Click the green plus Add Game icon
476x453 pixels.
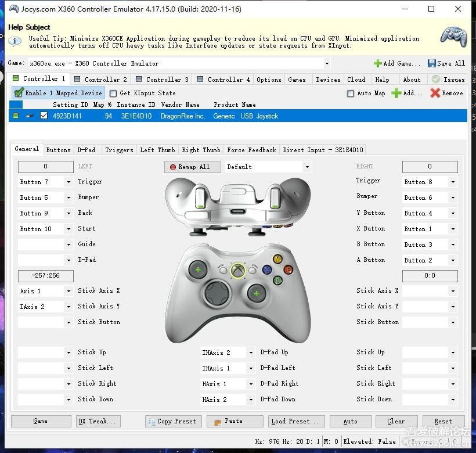pos(377,63)
